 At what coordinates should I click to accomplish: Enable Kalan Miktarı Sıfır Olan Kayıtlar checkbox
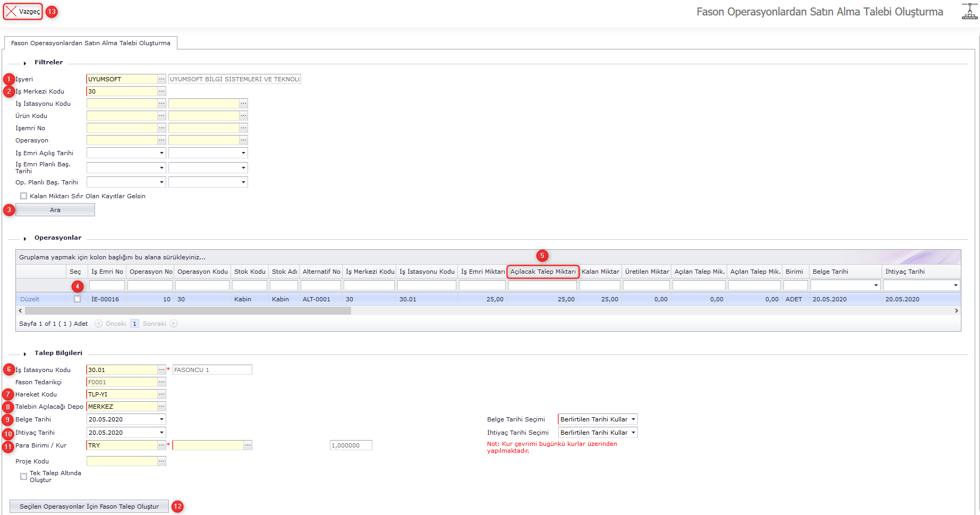click(23, 196)
